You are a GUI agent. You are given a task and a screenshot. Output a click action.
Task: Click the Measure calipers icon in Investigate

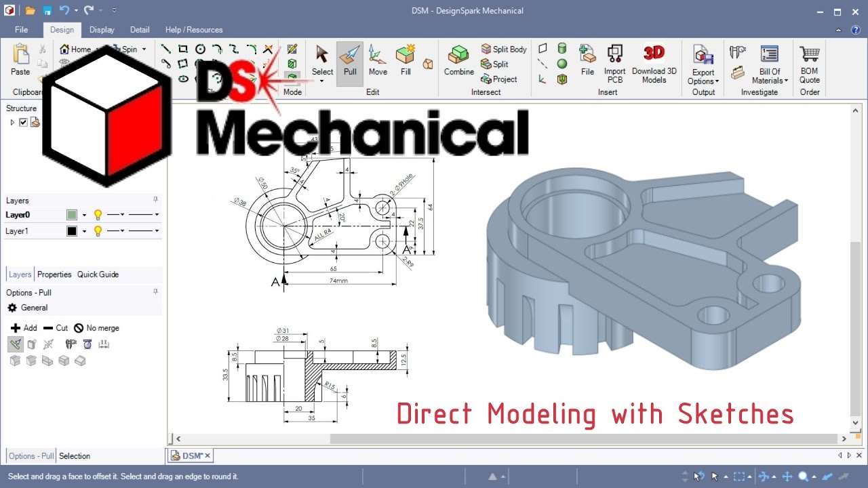click(x=737, y=52)
